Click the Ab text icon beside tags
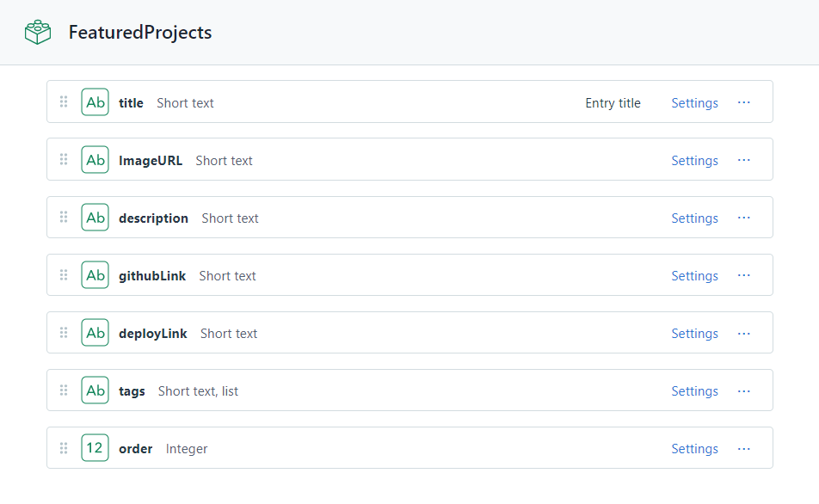819x504 pixels. coord(95,390)
